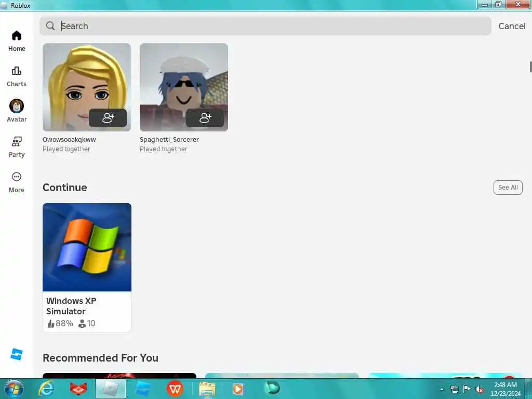
Task: Open the Charts section
Action: click(17, 77)
